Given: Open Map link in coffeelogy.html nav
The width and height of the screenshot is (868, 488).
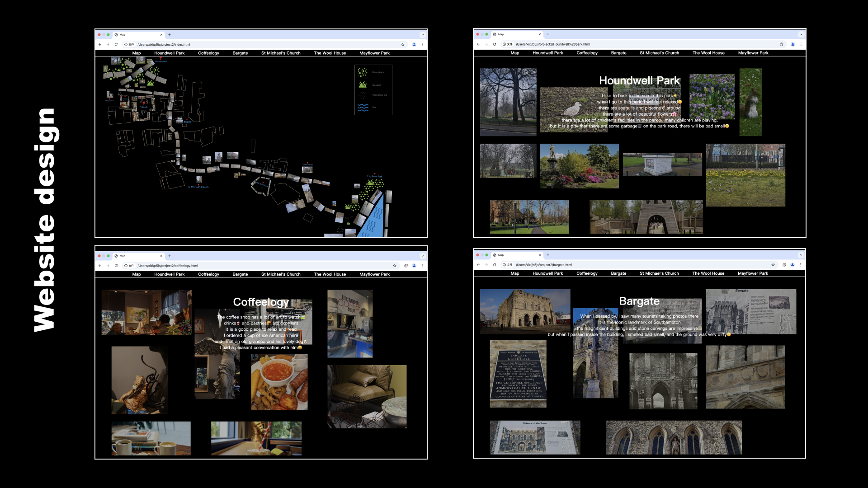Looking at the screenshot, I should coord(137,274).
